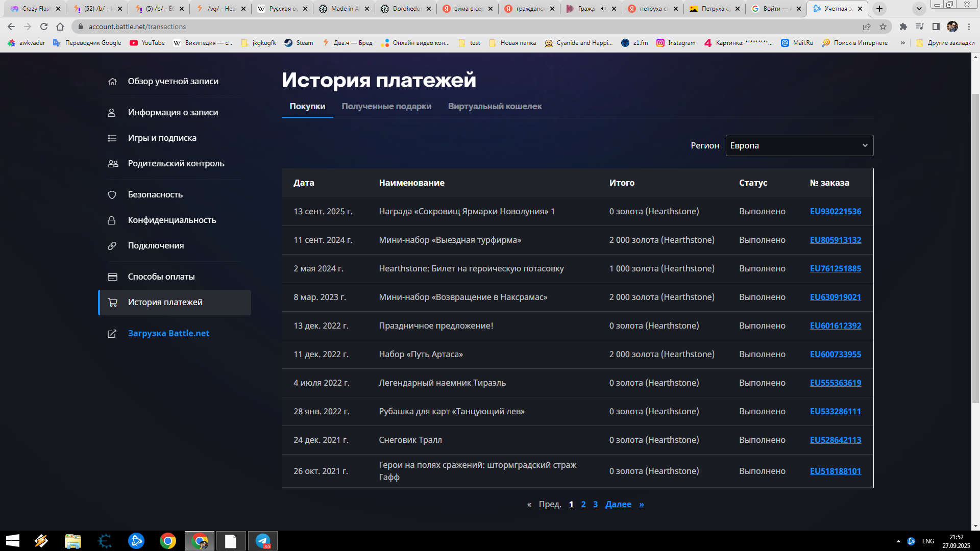Viewport: 980px width, 551px height.
Task: Open Telegram from the Windows taskbar
Action: coord(263,541)
